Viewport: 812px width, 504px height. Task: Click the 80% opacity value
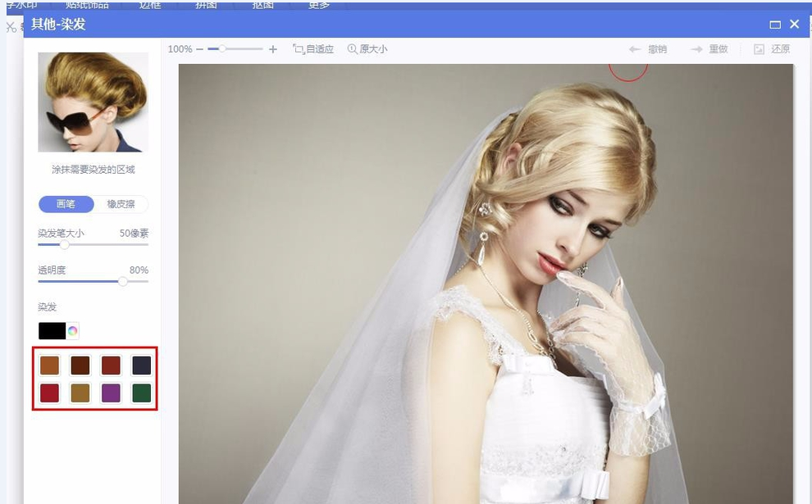click(139, 270)
